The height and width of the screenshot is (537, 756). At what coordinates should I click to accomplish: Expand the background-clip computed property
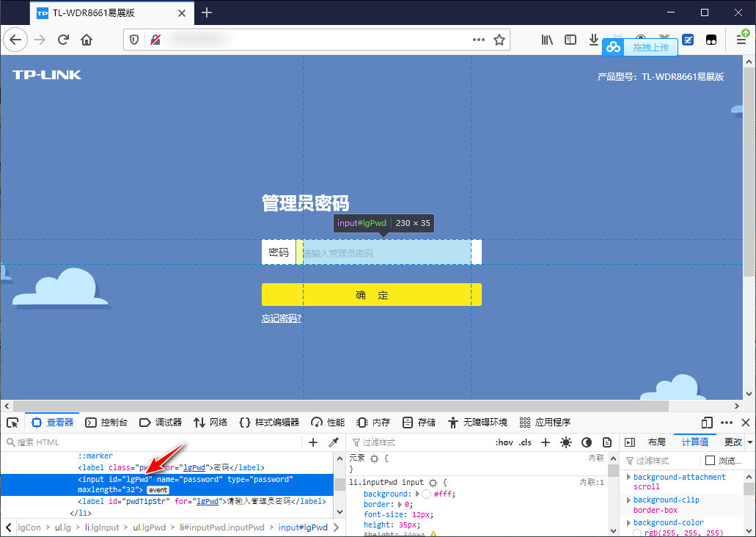(x=628, y=500)
